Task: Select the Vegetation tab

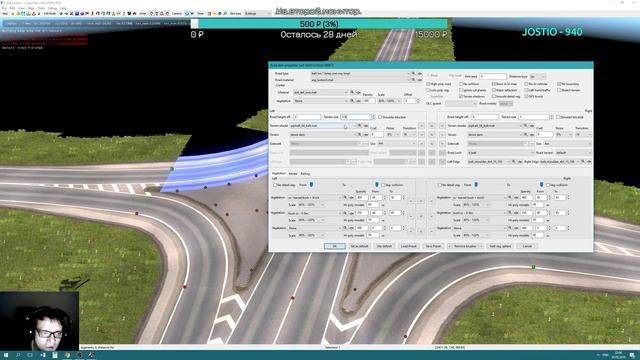Action: point(278,173)
